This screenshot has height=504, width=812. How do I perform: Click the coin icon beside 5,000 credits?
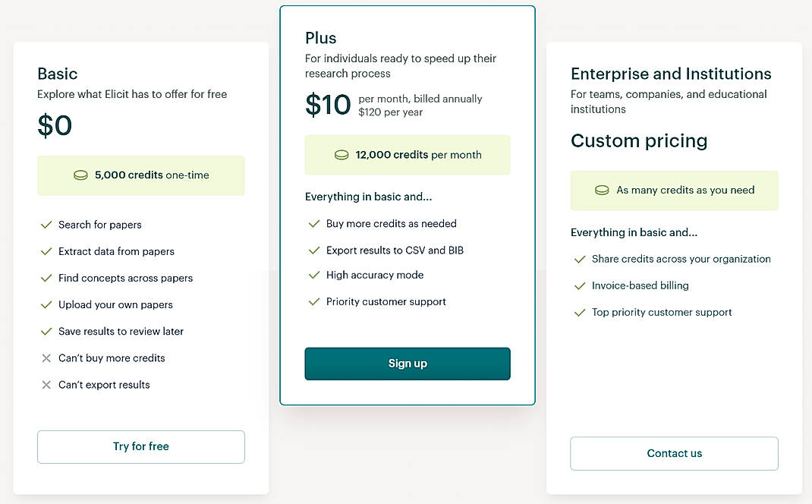point(81,175)
